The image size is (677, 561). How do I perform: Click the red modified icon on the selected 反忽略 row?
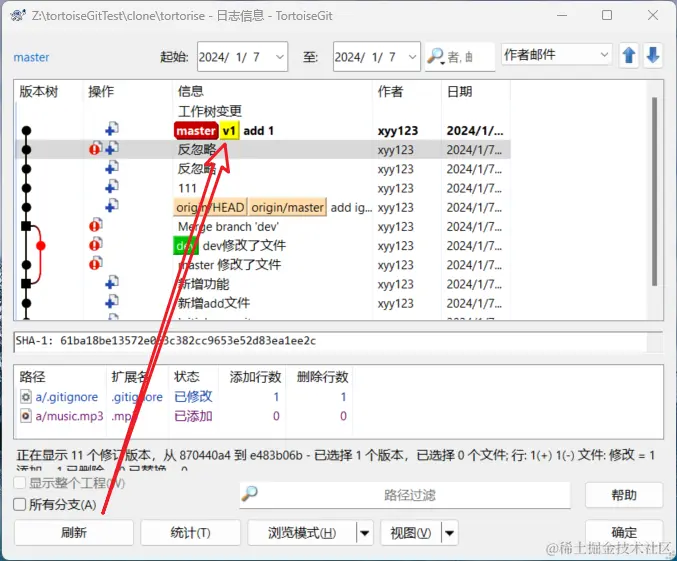tap(95, 149)
